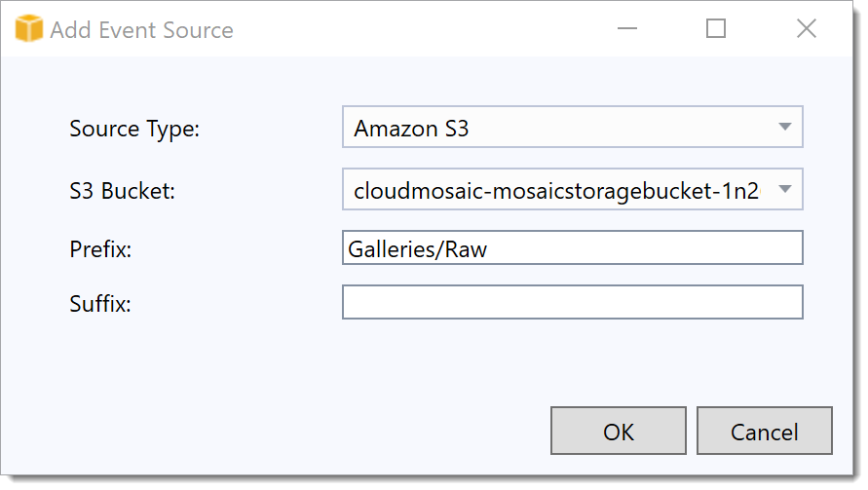The height and width of the screenshot is (490, 868).
Task: Expand the Source Type dropdown arrow
Action: (x=784, y=127)
